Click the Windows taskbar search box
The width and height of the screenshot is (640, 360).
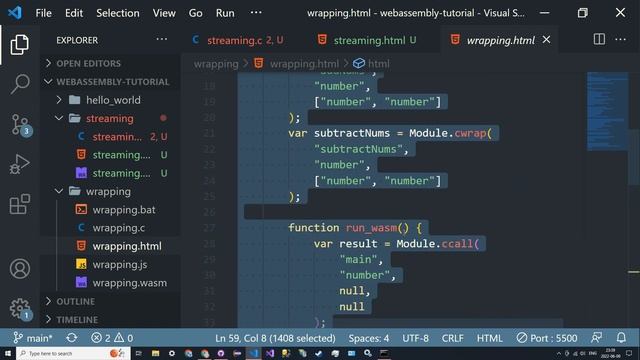tap(73, 353)
